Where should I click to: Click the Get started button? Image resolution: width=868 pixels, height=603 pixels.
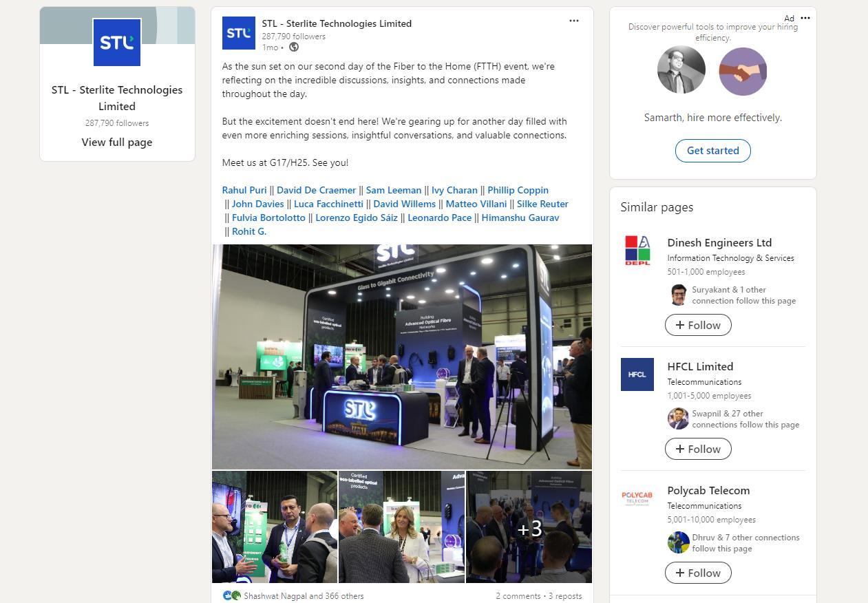[712, 151]
